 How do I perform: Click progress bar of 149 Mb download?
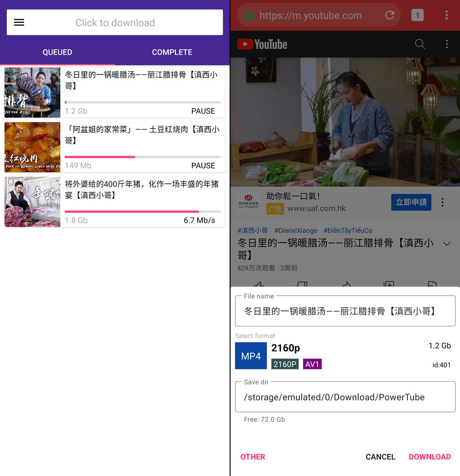click(143, 157)
